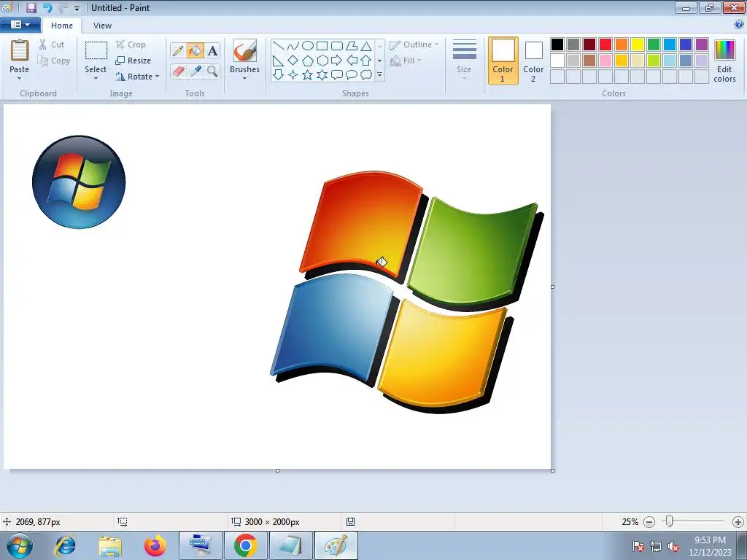The height and width of the screenshot is (560, 747).
Task: Activate Color 1 selector
Action: coord(503,61)
